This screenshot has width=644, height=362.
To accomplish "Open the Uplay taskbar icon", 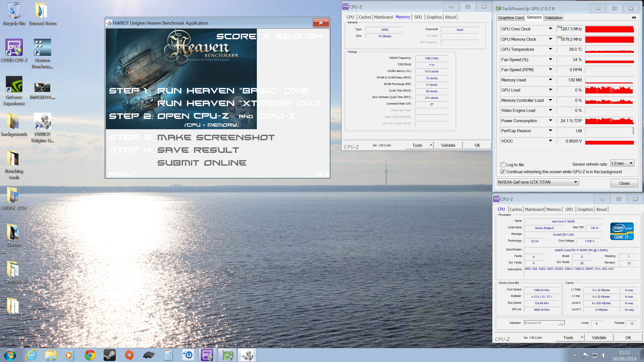I will pos(188,355).
